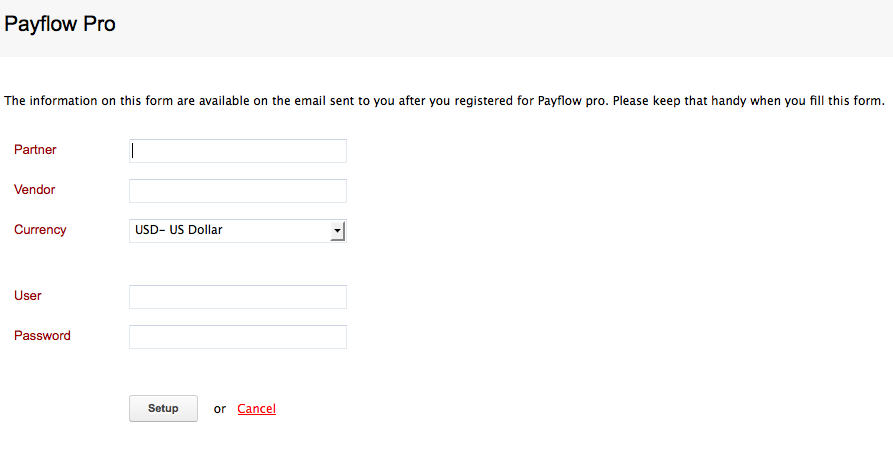Click inside the User text field
The height and width of the screenshot is (450, 893).
coord(238,297)
